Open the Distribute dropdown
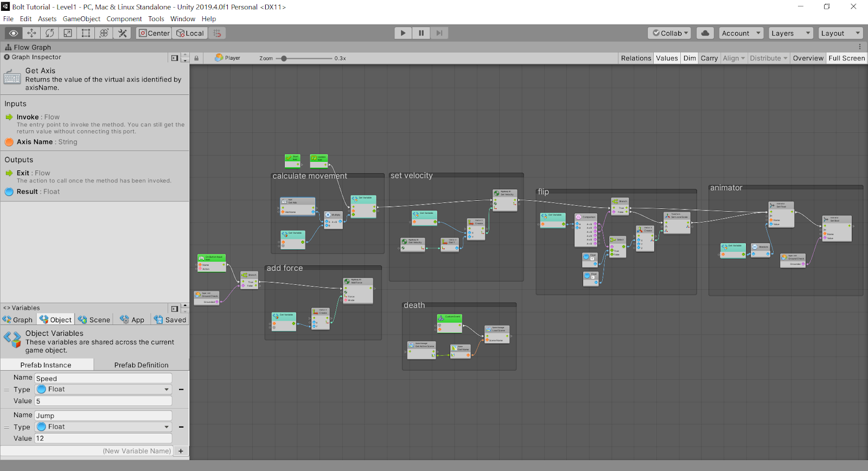The height and width of the screenshot is (471, 868). tap(768, 58)
